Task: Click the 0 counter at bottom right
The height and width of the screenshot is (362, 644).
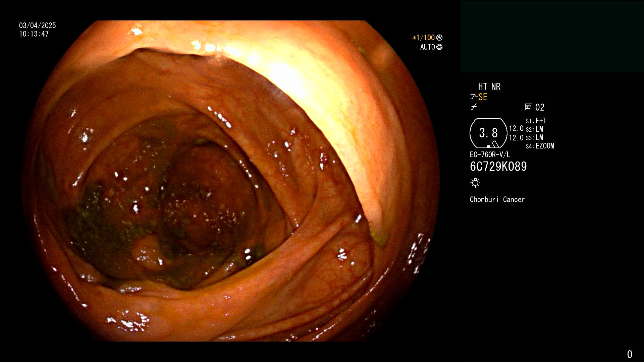Action: (630, 354)
